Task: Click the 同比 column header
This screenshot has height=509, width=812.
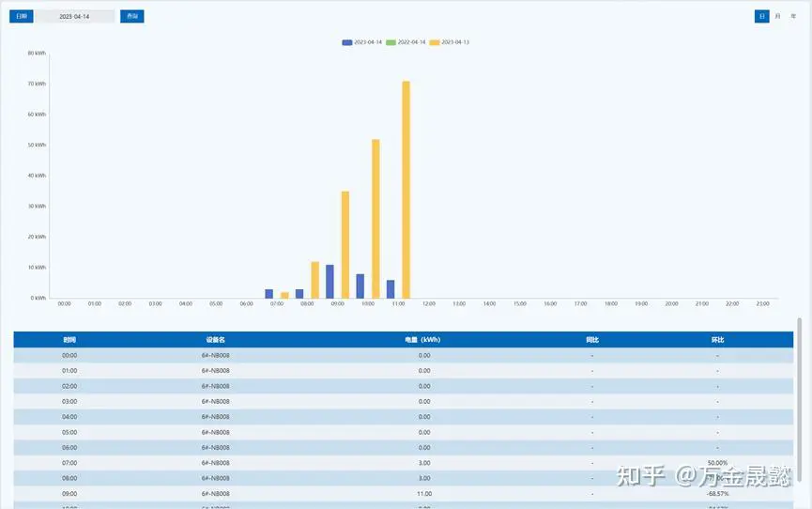Action: pos(591,339)
